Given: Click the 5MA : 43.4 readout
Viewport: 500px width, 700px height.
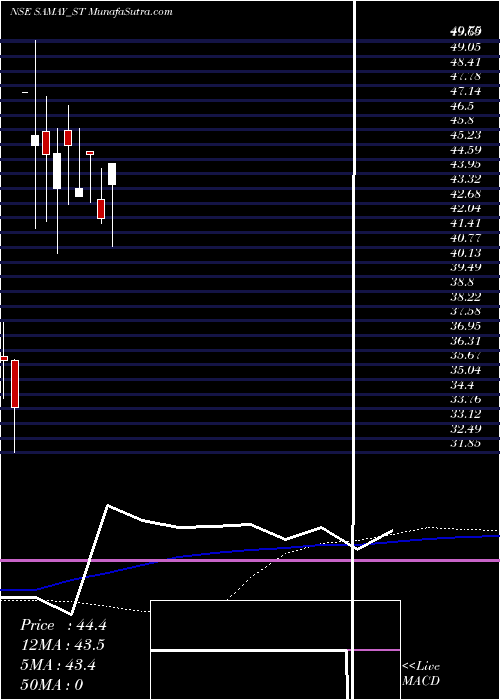Looking at the screenshot, I should [x=58, y=665].
